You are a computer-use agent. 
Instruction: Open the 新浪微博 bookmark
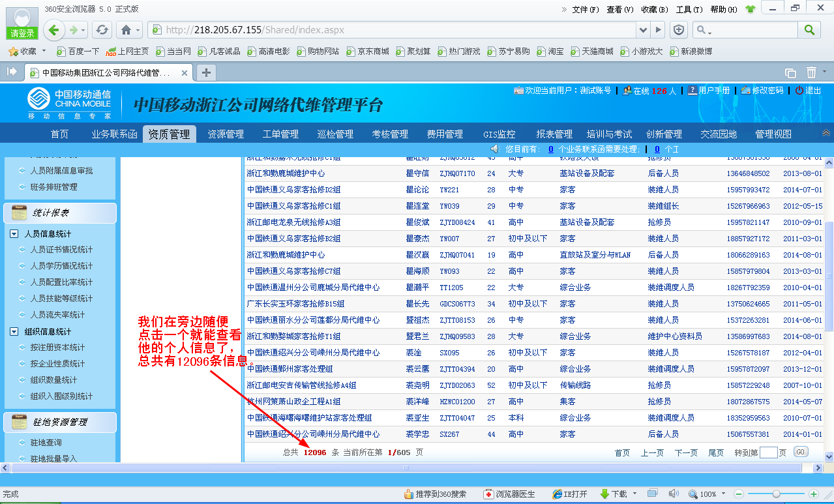point(691,51)
